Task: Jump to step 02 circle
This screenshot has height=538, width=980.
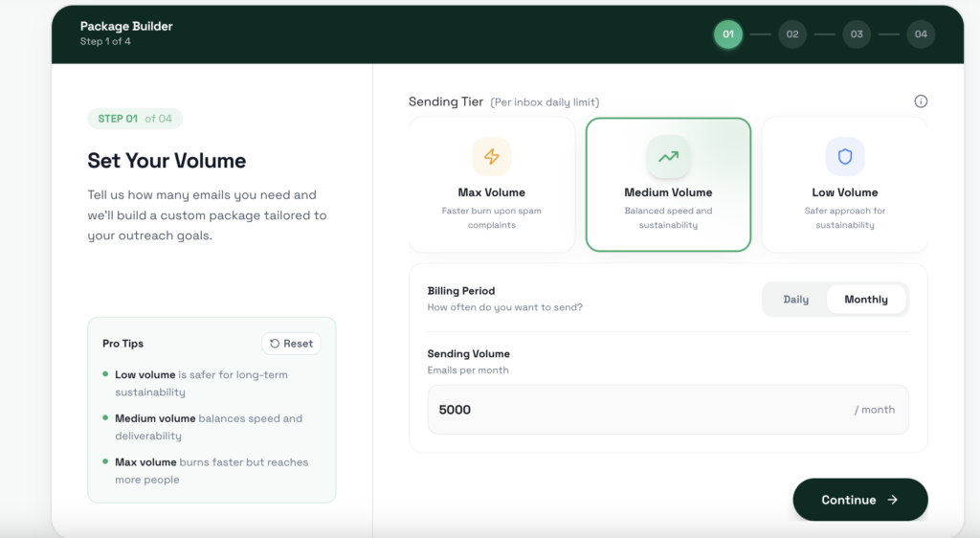Action: (x=792, y=34)
